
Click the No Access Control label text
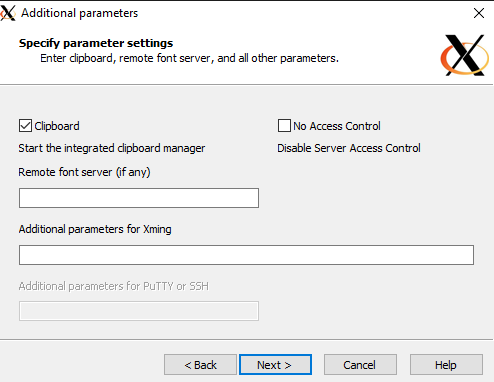(x=337, y=126)
